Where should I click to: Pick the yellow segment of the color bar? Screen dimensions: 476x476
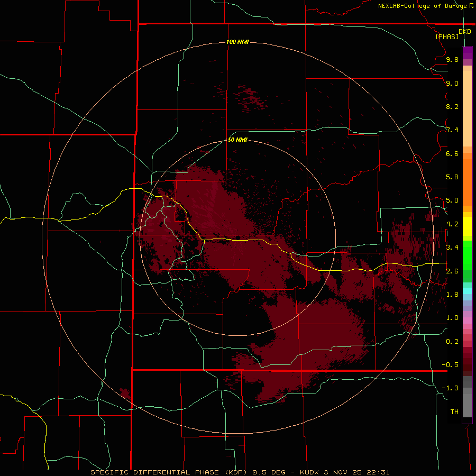click(467, 226)
